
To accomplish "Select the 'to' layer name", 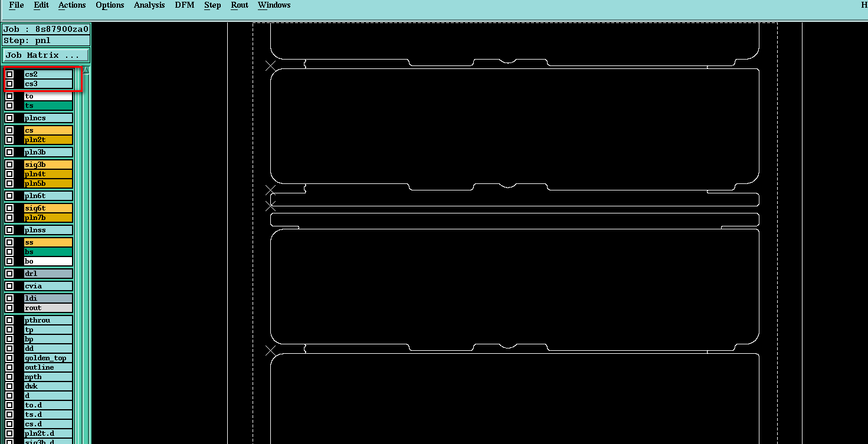I will coord(48,96).
